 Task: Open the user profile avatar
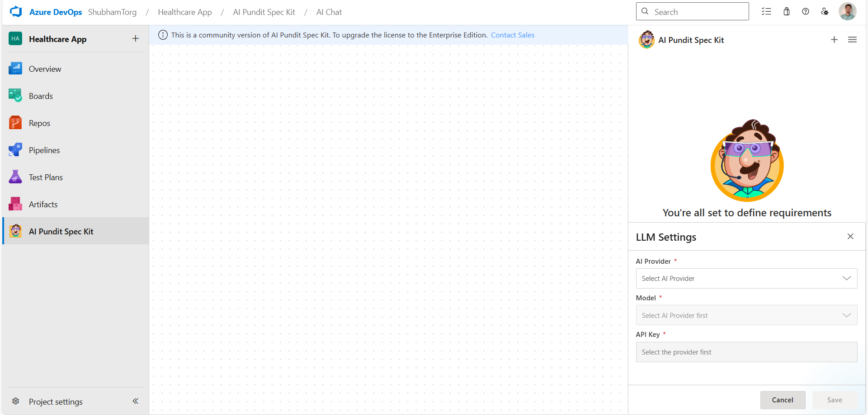847,12
